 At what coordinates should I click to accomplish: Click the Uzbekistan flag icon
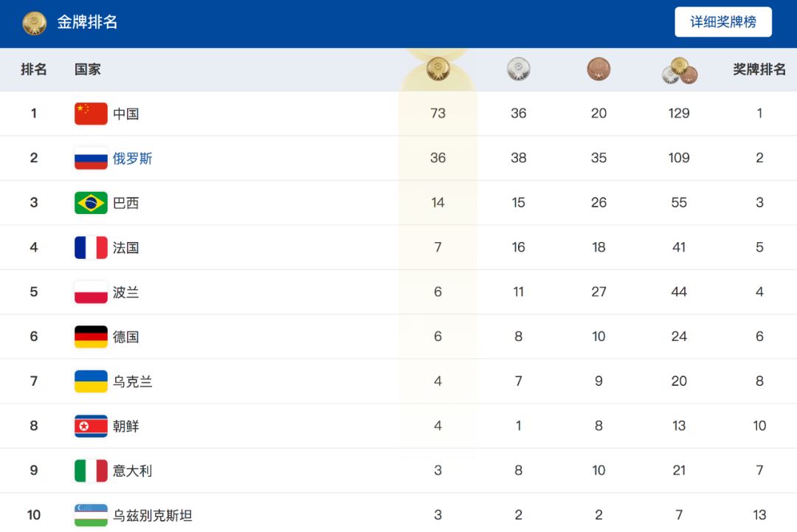pos(91,515)
